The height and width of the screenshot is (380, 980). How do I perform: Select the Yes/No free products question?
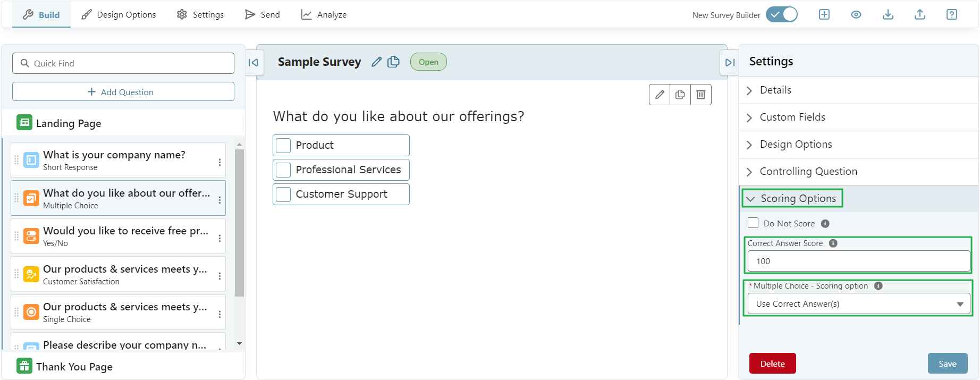point(118,236)
